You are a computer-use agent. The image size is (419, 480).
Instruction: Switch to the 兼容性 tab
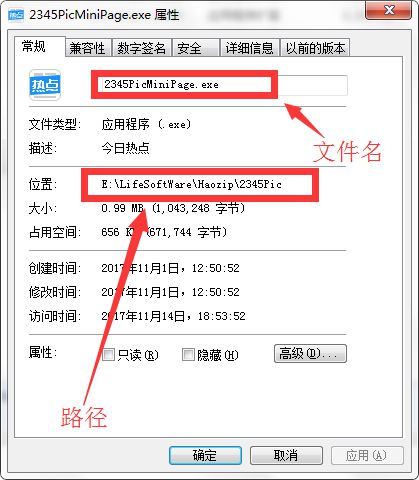coord(88,48)
